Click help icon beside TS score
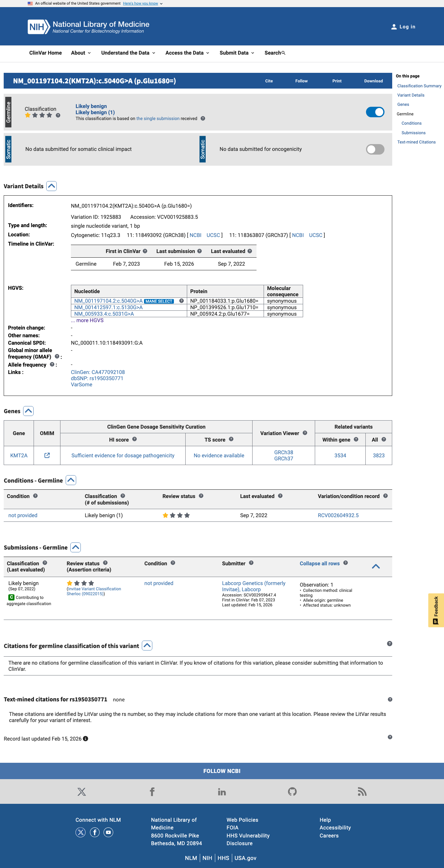Screen dimensions: 444x868 coord(231,439)
